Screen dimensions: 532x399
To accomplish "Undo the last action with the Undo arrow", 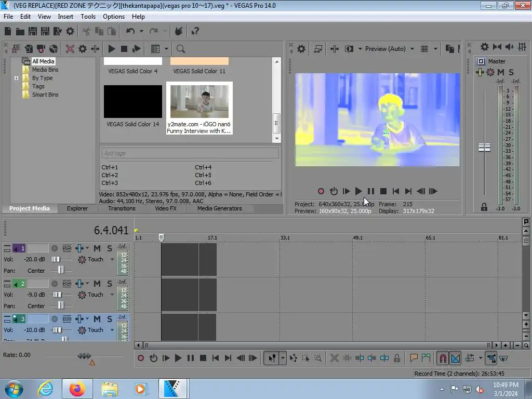I will [x=130, y=31].
